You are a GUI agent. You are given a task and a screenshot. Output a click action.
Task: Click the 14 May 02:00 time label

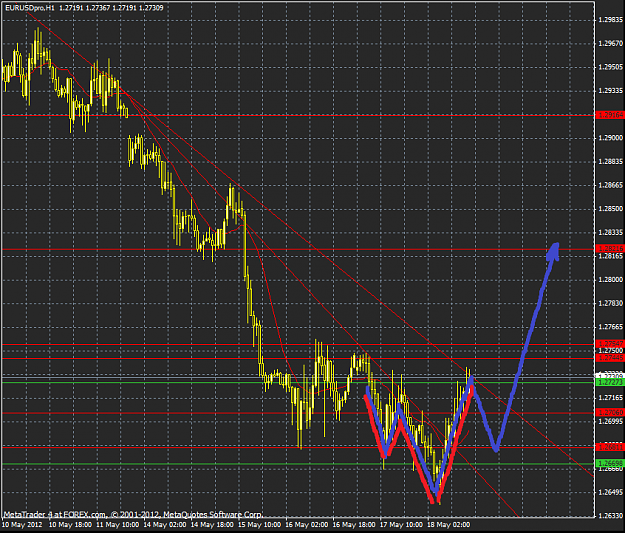[165, 524]
